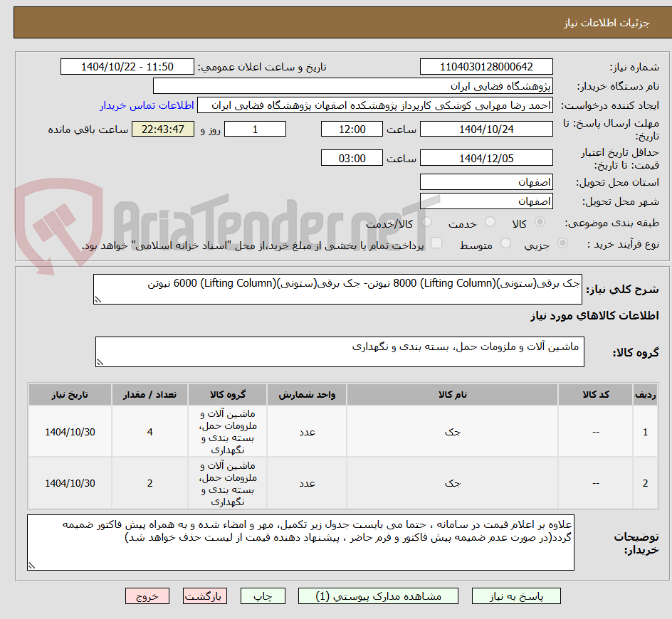
Task: Click the remaining time counter 22:43:47
Action: click(162, 129)
